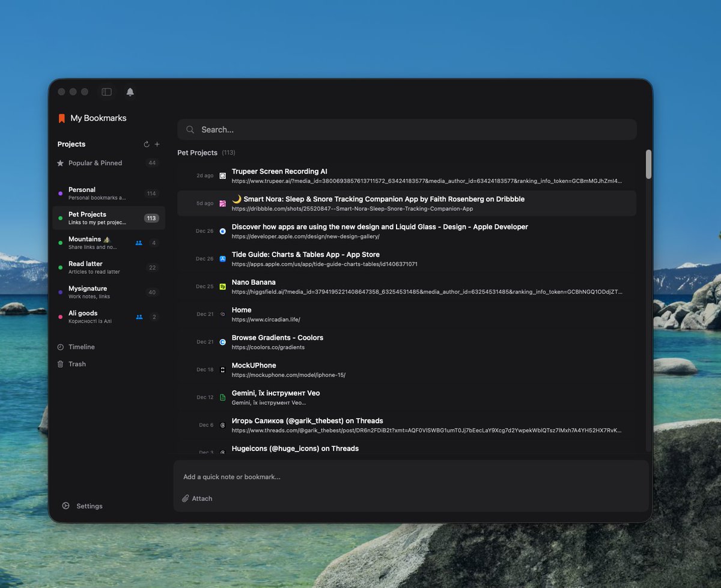Click the Settings gear icon
Image resolution: width=721 pixels, height=588 pixels.
click(66, 506)
